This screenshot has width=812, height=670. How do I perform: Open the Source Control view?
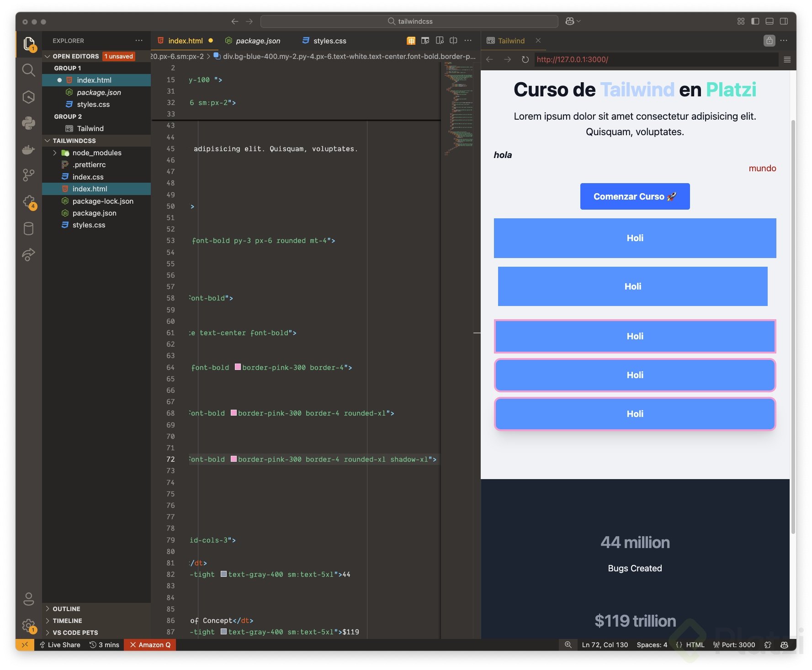click(x=29, y=175)
